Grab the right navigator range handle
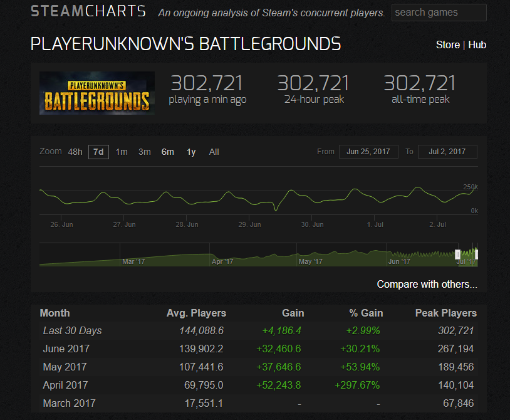Image resolution: width=510 pixels, height=420 pixels. [477, 255]
